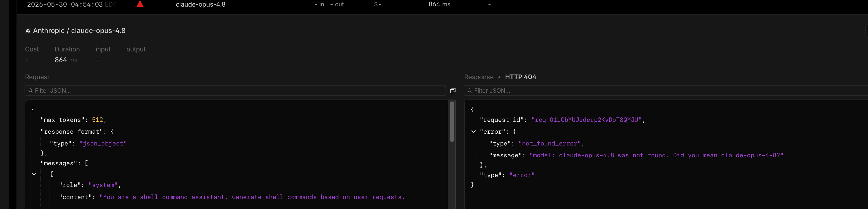Click the "json_object" value

[103, 143]
